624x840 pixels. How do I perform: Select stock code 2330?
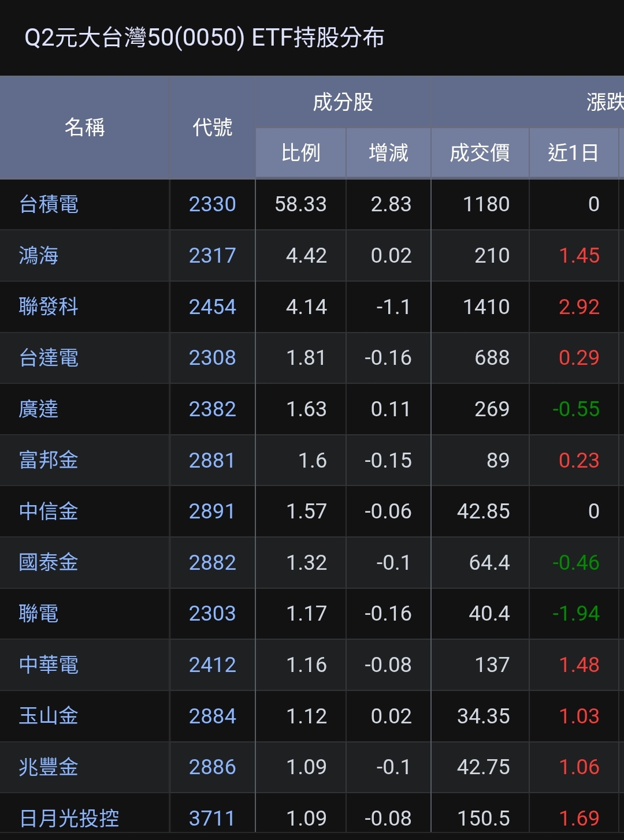point(212,204)
